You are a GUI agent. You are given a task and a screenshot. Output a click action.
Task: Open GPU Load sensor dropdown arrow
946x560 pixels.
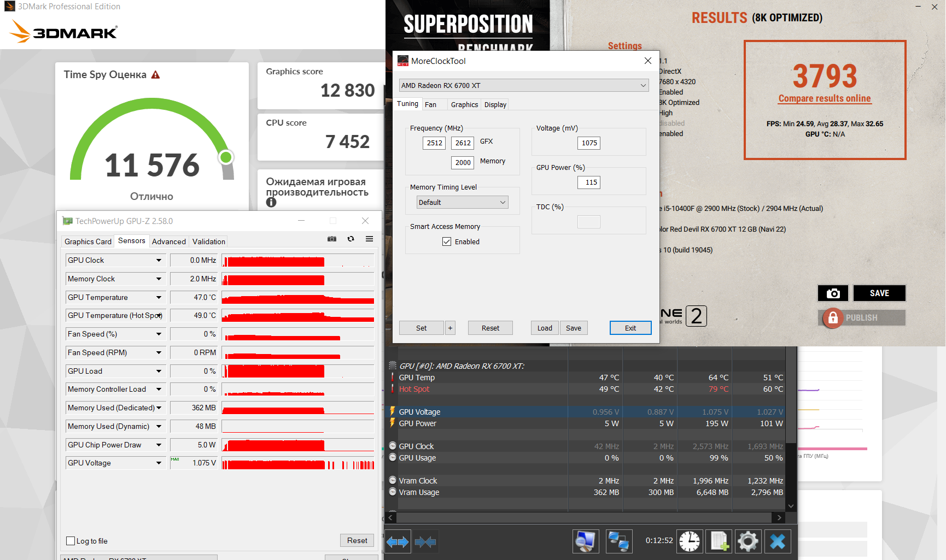click(x=159, y=372)
